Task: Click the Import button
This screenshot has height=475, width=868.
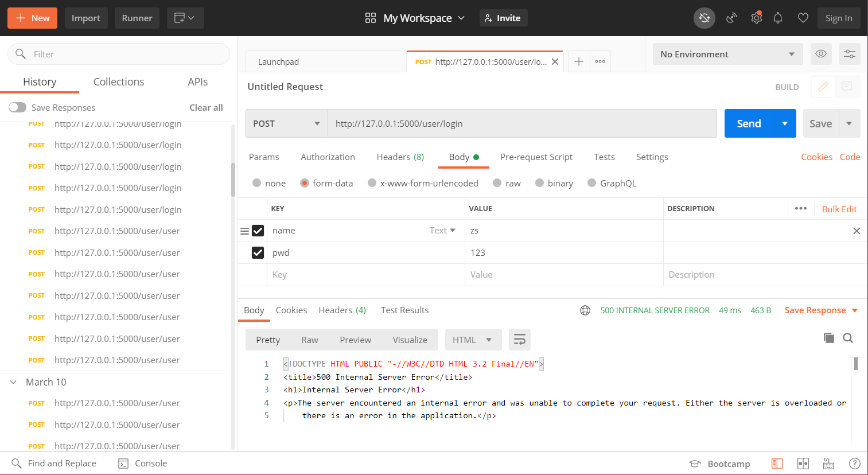Action: pos(86,18)
